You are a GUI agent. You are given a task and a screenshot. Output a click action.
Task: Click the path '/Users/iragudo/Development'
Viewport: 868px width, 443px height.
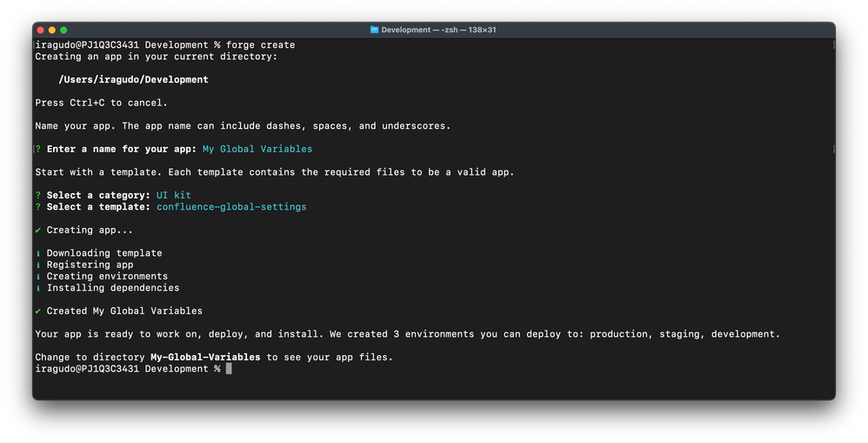[133, 80]
